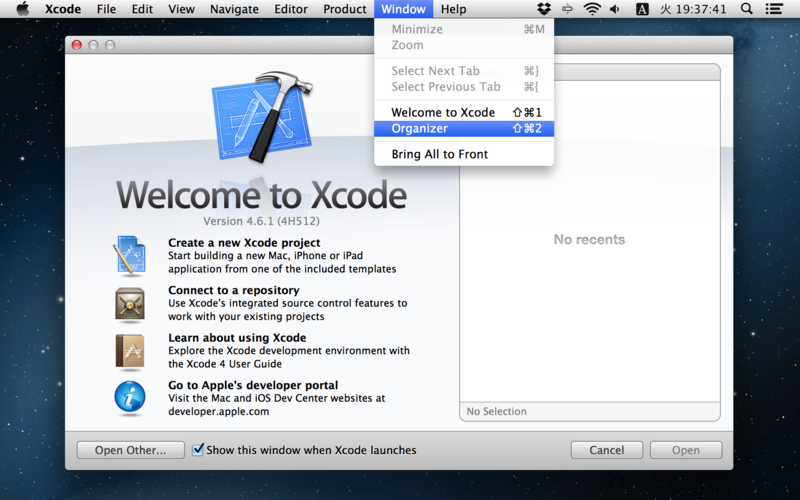Click the Minimize menu entry
Screen dimensions: 800x500
tap(464, 29)
